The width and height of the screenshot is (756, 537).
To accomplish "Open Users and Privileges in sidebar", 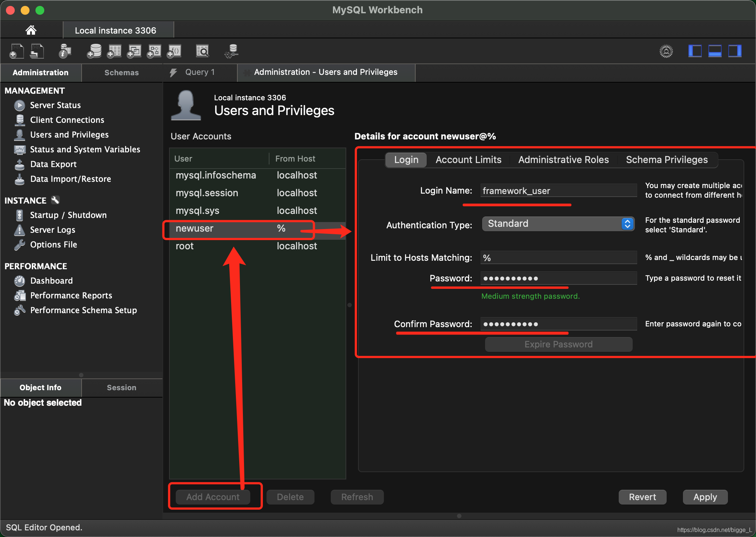I will [69, 135].
